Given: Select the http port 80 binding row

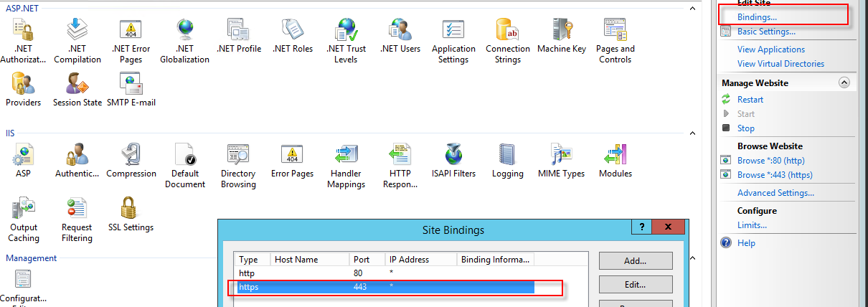Looking at the screenshot, I should (380, 273).
